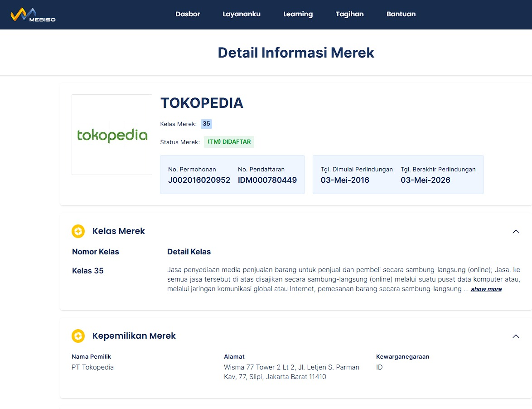Open the Tagihan menu item

click(349, 14)
